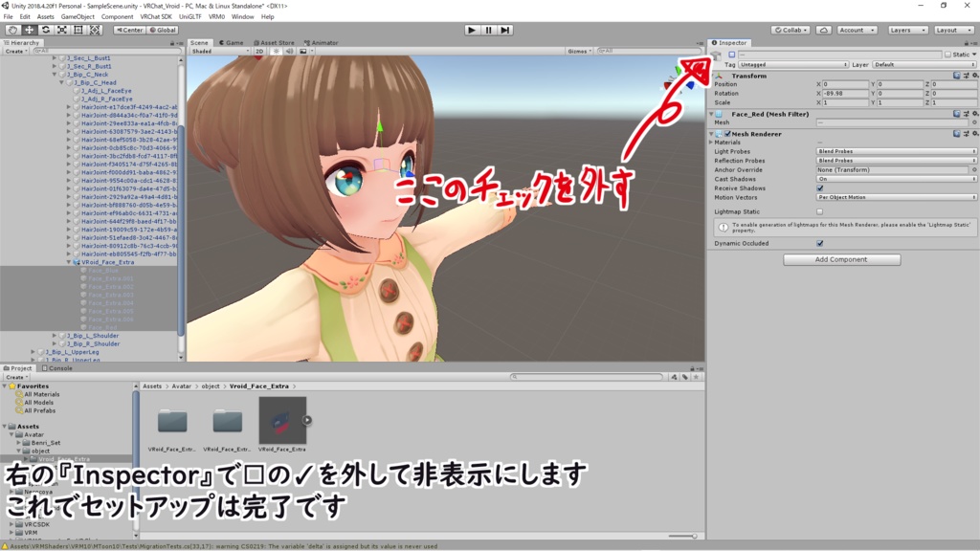The width and height of the screenshot is (980, 551).
Task: Enable the Lightmap Static checkbox
Action: click(x=819, y=212)
